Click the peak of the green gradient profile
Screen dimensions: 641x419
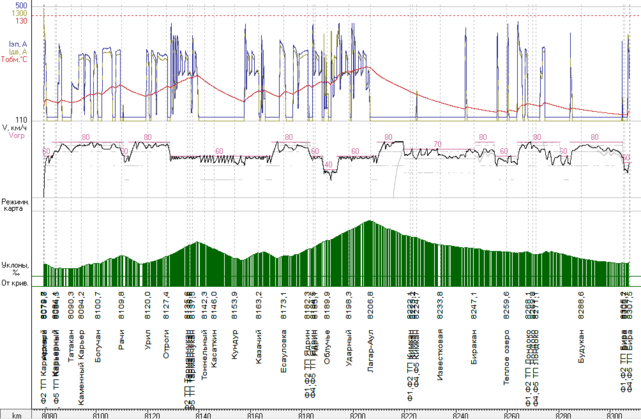point(369,222)
